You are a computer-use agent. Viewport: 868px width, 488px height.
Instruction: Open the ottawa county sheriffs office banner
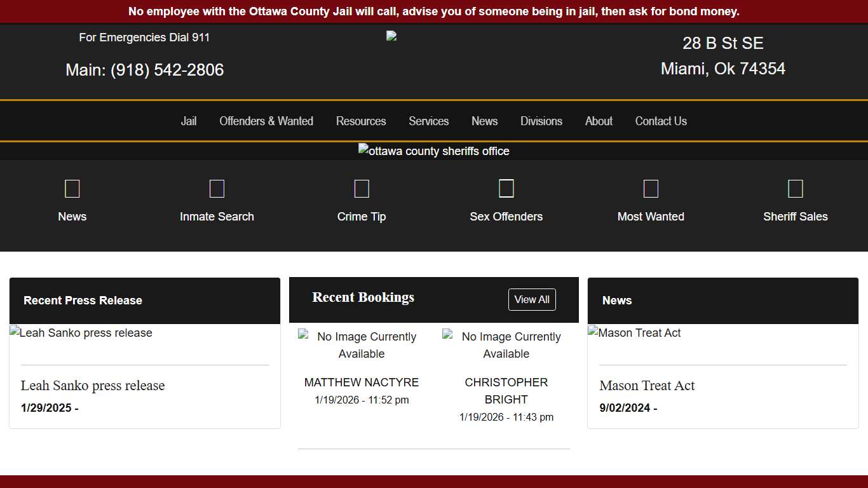pos(434,151)
